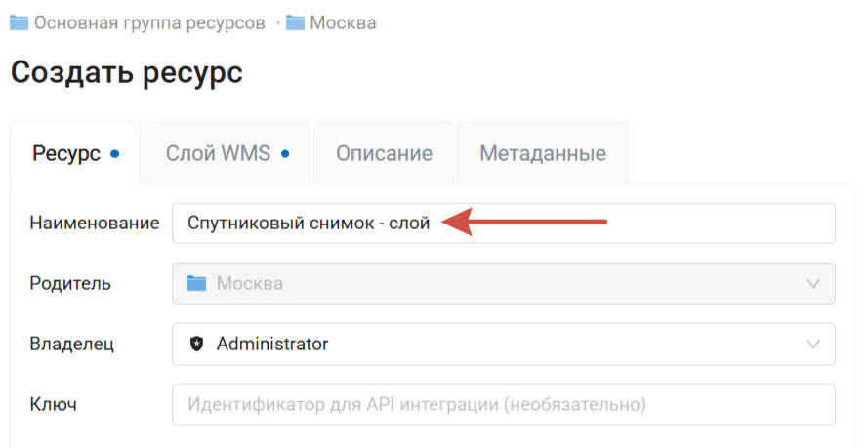The width and height of the screenshot is (868, 448).
Task: Switch to the Метаданные tab
Action: tap(542, 153)
